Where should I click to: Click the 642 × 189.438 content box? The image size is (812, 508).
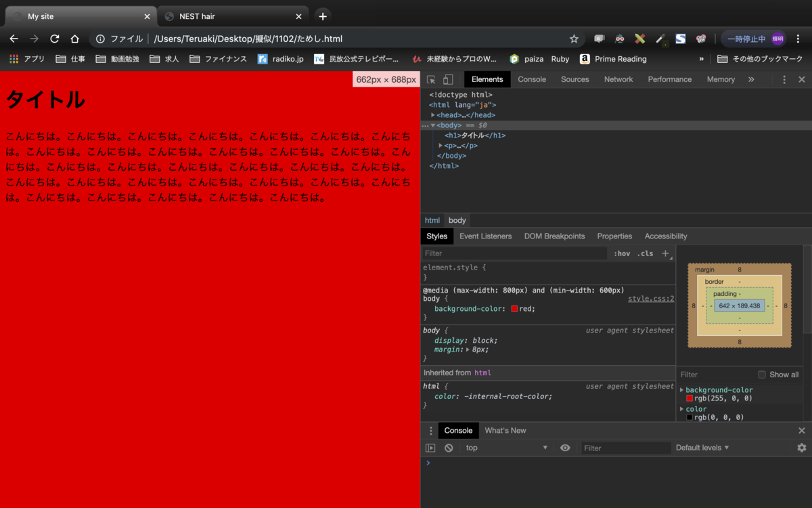click(740, 306)
